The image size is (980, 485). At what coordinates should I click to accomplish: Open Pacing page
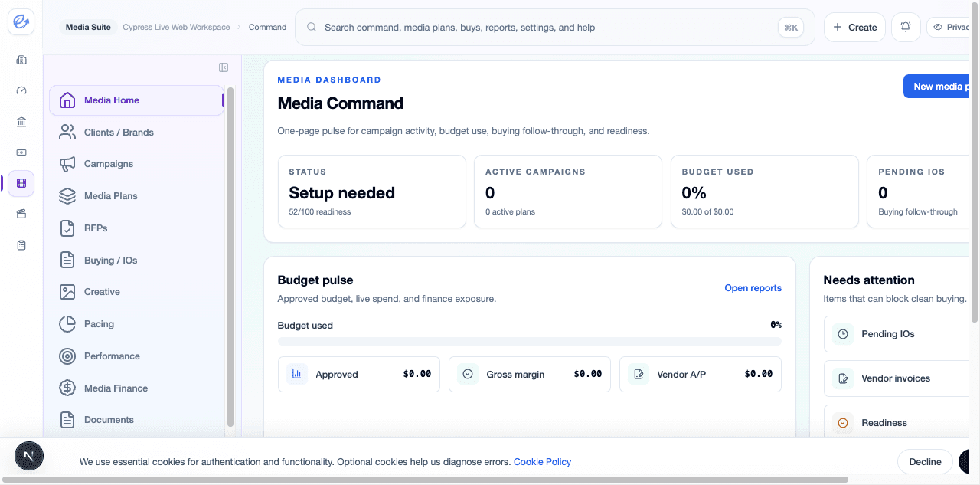pyautogui.click(x=136, y=324)
